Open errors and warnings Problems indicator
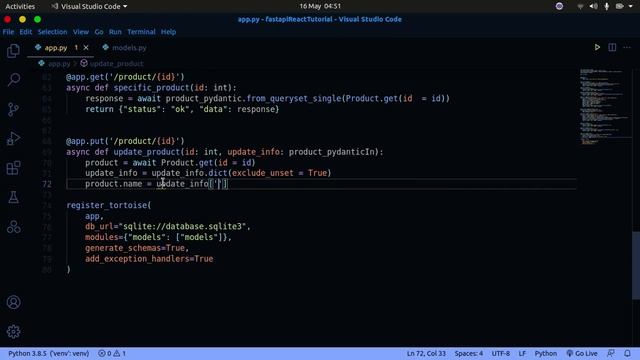The width and height of the screenshot is (640, 360). (112, 353)
